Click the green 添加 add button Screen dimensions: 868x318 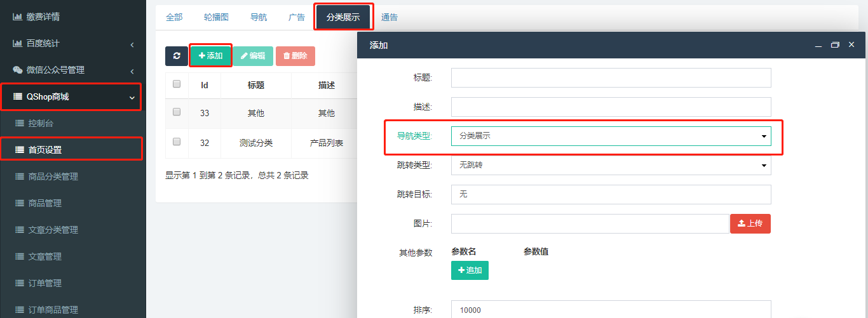pos(210,56)
